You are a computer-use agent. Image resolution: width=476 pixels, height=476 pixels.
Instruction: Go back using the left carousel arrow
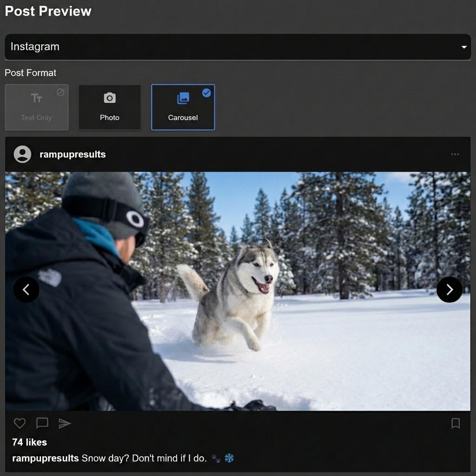(x=26, y=290)
